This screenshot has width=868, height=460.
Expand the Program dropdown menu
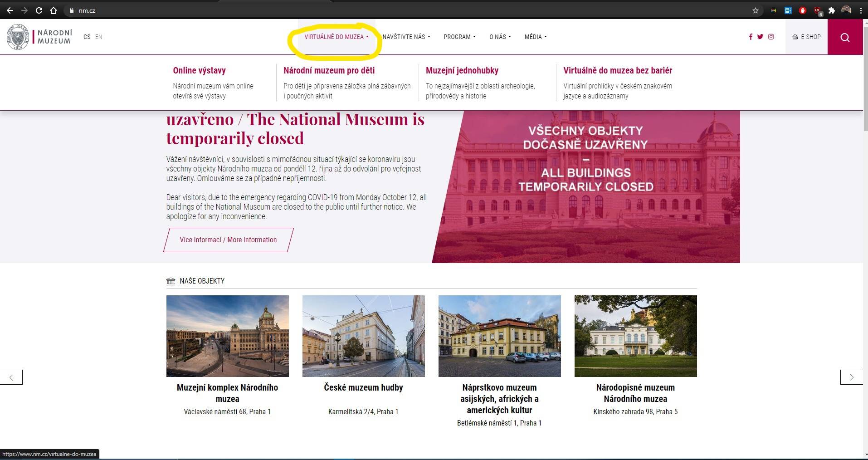tap(459, 37)
